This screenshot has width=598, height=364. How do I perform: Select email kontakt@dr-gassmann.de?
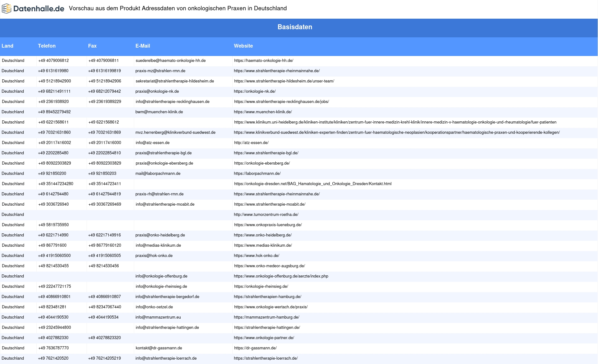click(x=159, y=348)
